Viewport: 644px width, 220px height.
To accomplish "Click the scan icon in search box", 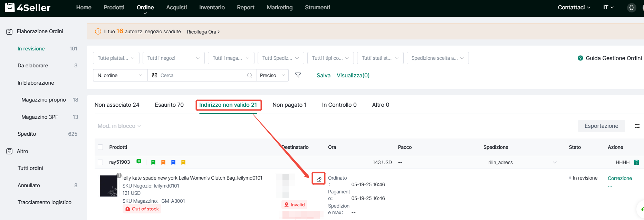I will coord(155,75).
